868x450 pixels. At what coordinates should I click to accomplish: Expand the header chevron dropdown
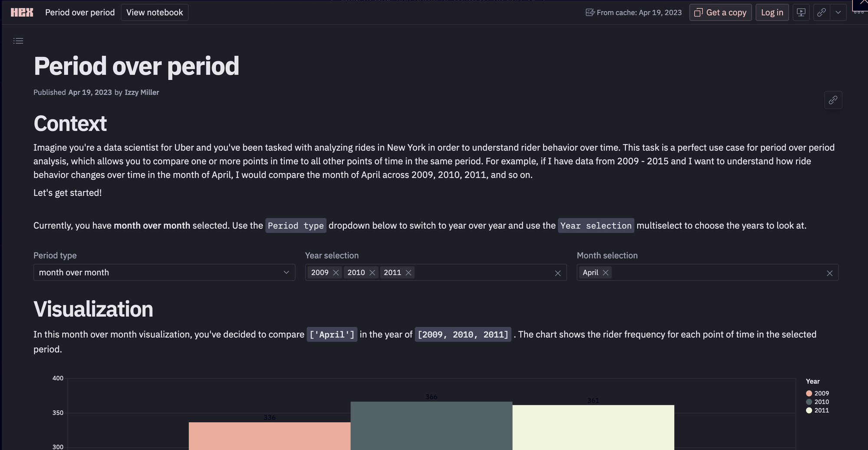pos(838,13)
